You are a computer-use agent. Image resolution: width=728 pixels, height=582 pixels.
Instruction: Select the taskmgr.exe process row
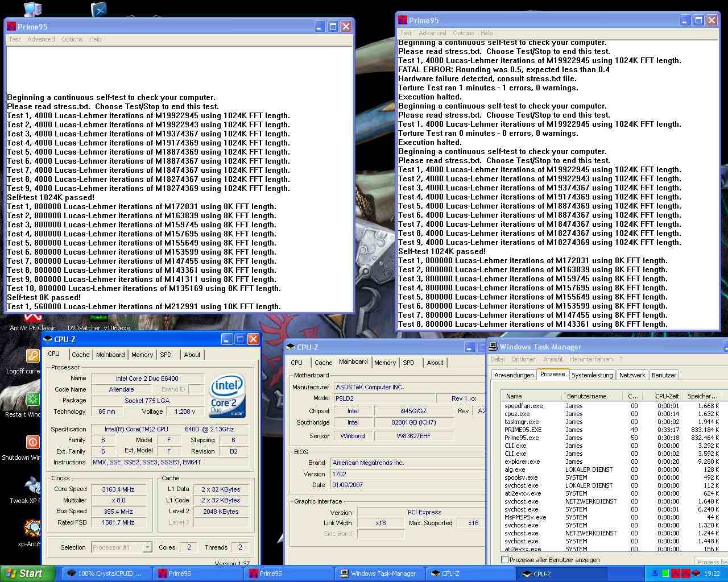click(612, 422)
